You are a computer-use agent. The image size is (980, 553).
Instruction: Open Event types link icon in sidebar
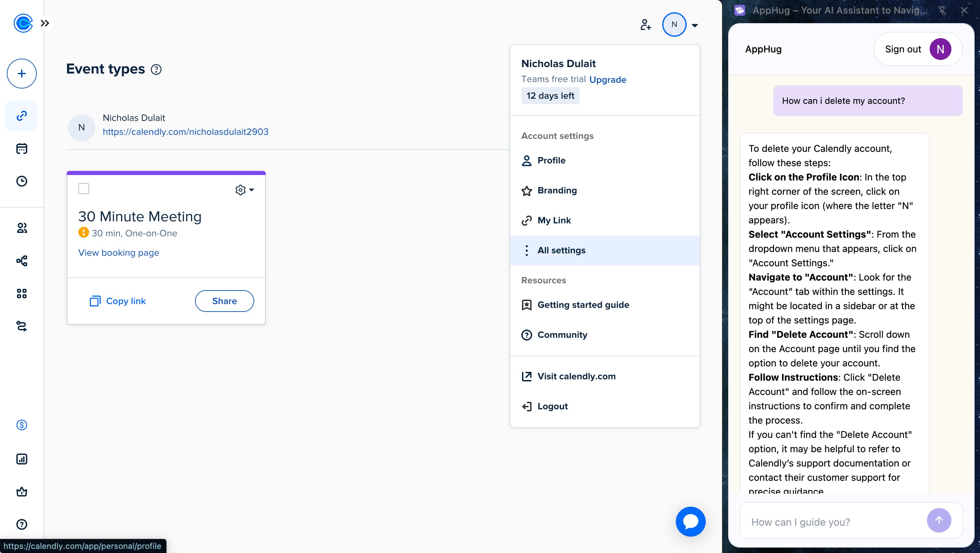pos(22,116)
